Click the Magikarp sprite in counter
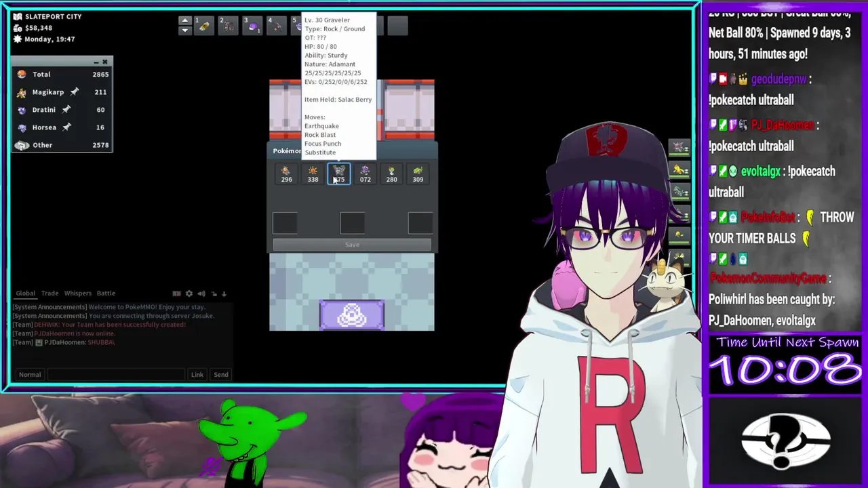This screenshot has width=868, height=488. (x=22, y=92)
